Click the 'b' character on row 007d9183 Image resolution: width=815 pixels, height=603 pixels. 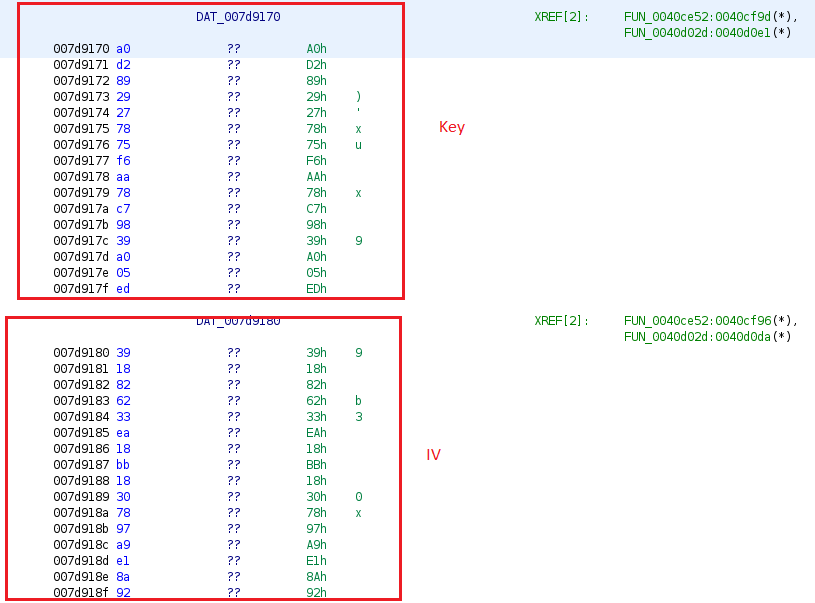(359, 401)
